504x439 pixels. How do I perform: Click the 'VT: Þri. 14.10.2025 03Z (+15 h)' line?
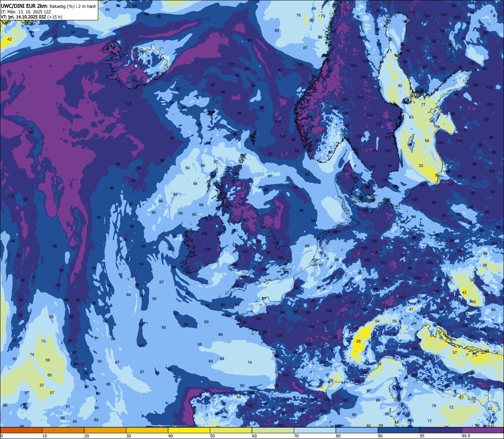31,17
